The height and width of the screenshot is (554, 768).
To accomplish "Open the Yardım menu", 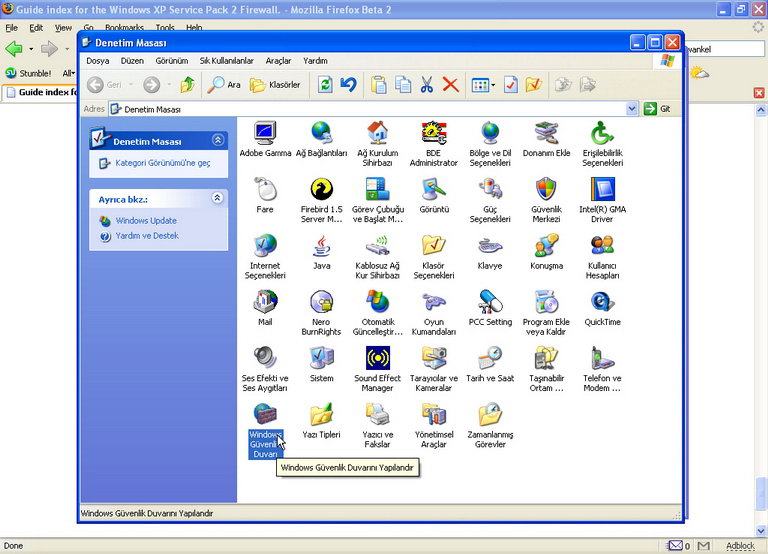I will [x=315, y=61].
